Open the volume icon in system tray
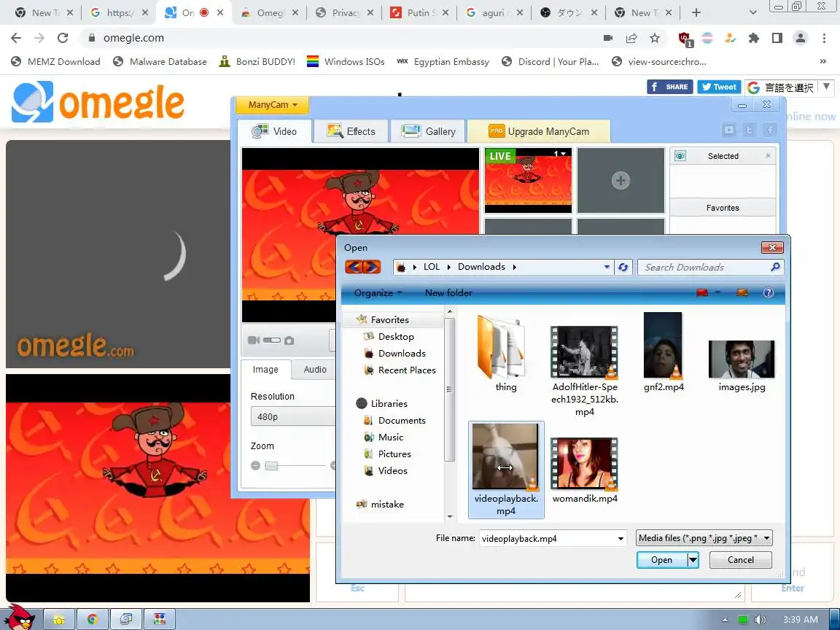 [760, 620]
